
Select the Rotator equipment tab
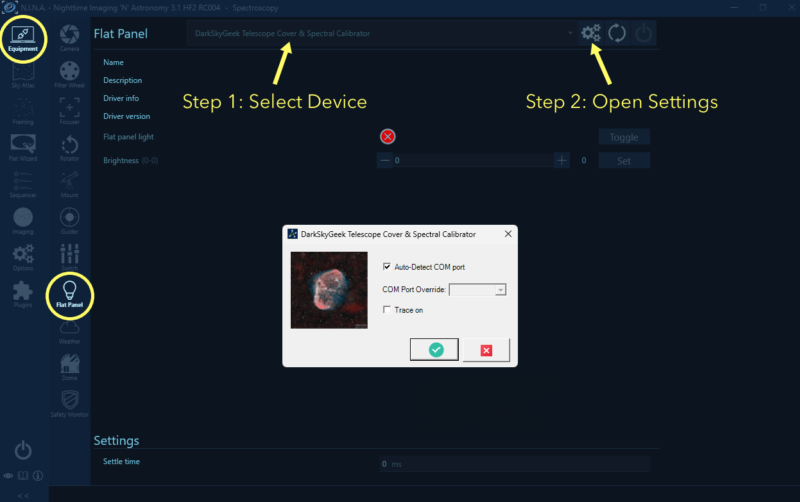[x=69, y=148]
